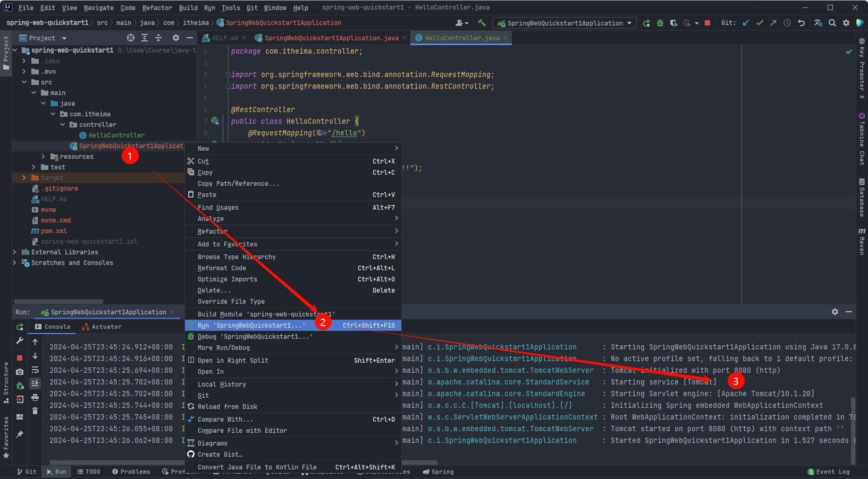Viewport: 868px width, 479px height.
Task: Rerun SpringWebQuickstart1Application from top toolbar
Action: click(646, 23)
